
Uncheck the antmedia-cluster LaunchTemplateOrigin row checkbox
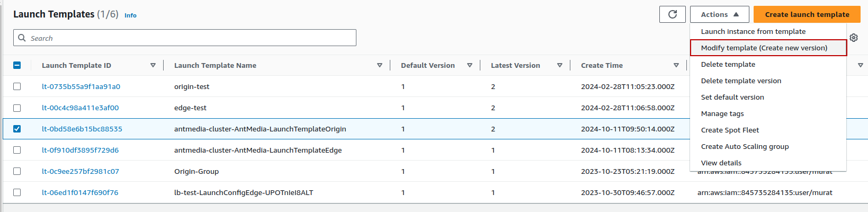tap(17, 129)
